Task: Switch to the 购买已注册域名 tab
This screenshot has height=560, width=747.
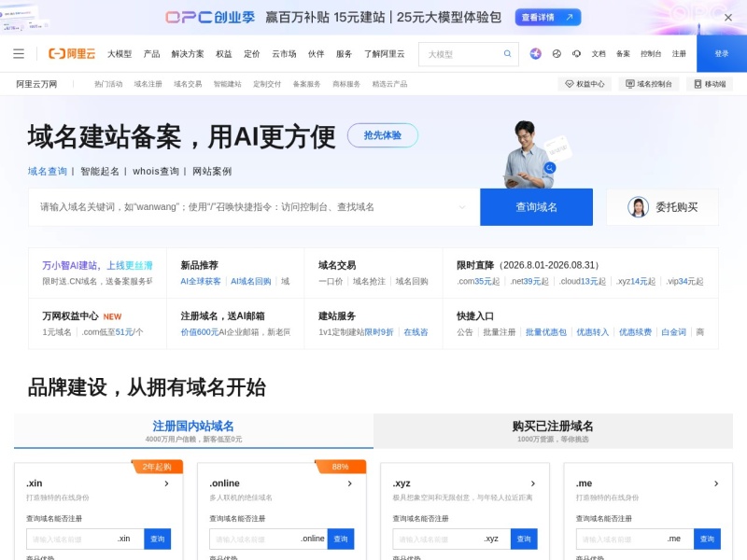Action: (x=553, y=431)
